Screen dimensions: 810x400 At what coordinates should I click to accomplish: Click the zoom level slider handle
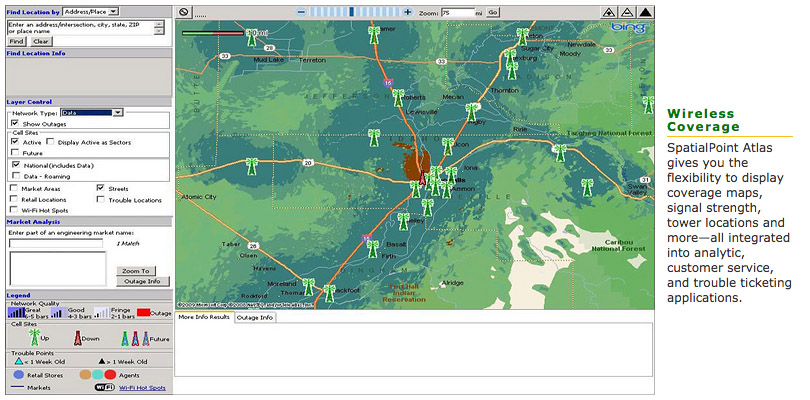point(352,12)
